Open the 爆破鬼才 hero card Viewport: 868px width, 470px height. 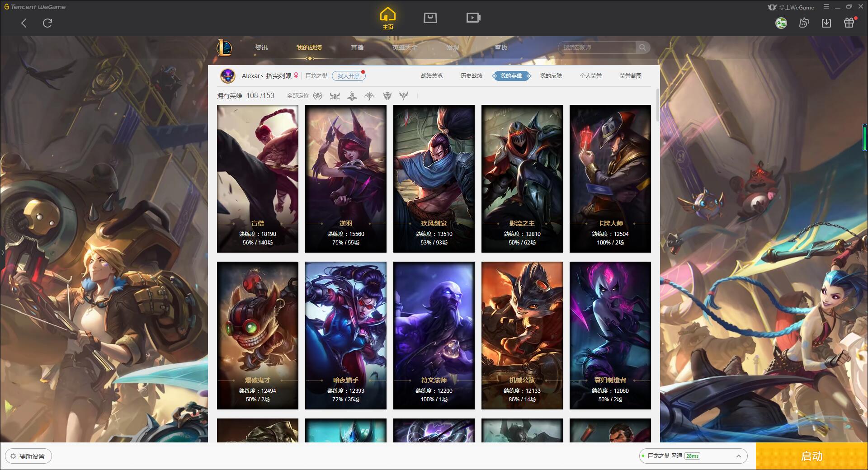point(258,335)
